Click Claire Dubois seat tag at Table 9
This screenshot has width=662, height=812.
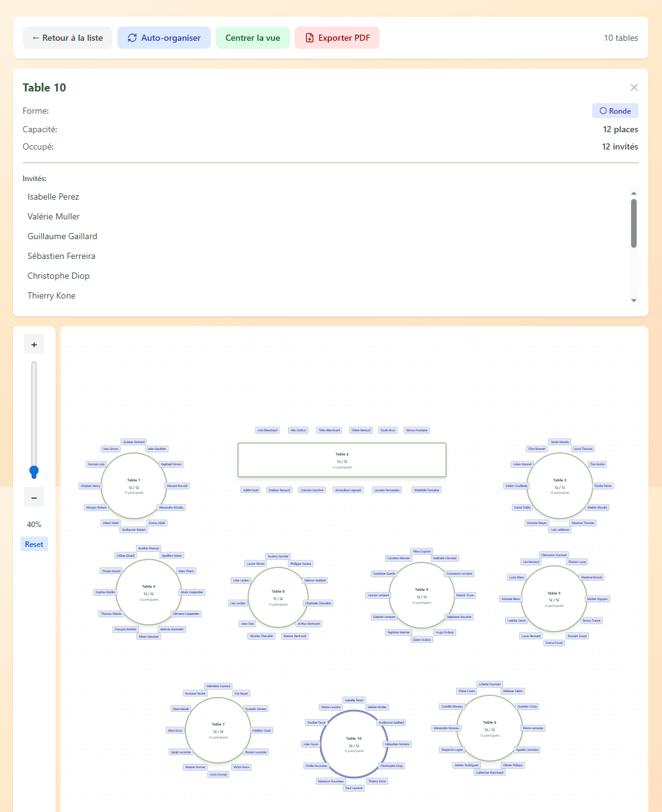[x=422, y=640]
